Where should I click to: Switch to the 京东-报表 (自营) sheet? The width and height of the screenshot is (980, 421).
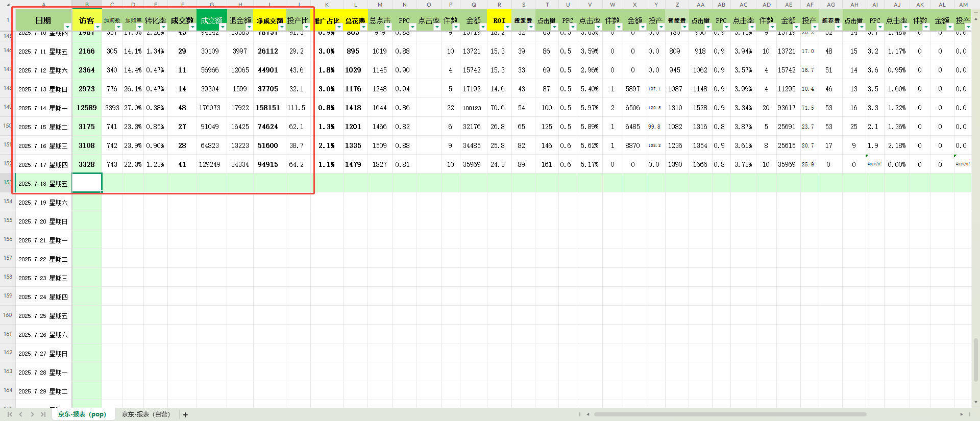[x=146, y=414]
